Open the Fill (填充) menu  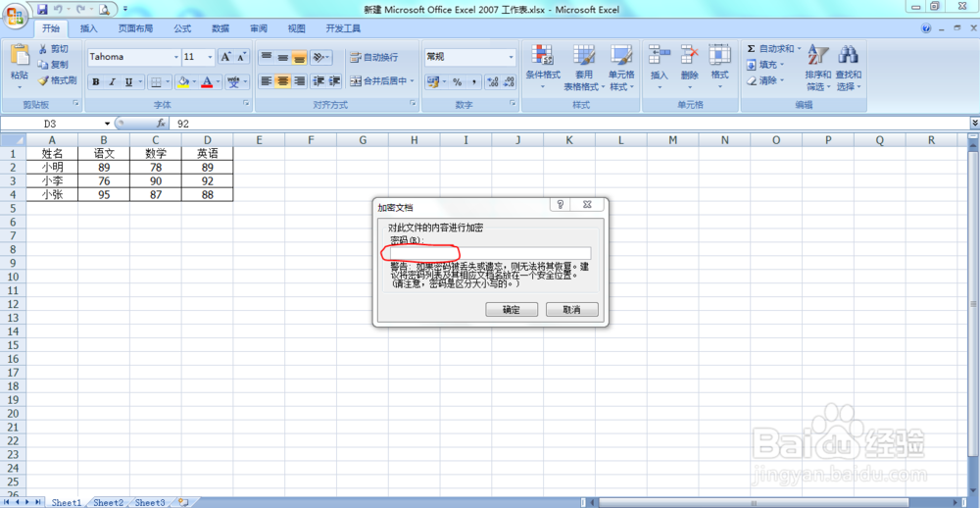765,65
